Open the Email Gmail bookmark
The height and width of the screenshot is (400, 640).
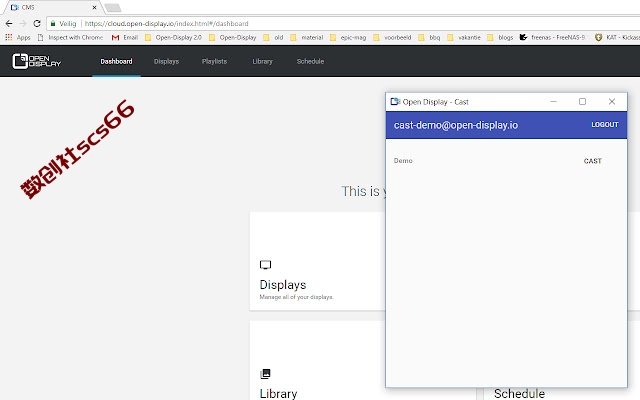pos(124,38)
